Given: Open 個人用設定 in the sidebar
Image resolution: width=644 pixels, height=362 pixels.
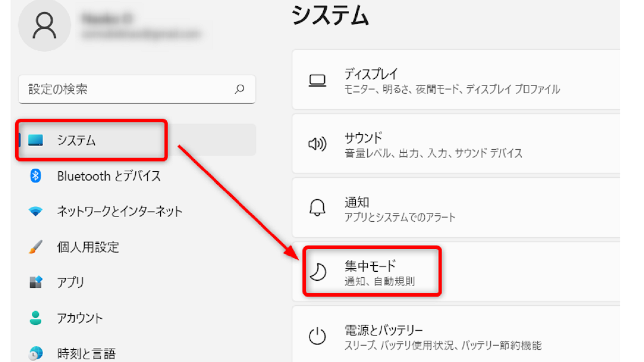Looking at the screenshot, I should point(88,247).
